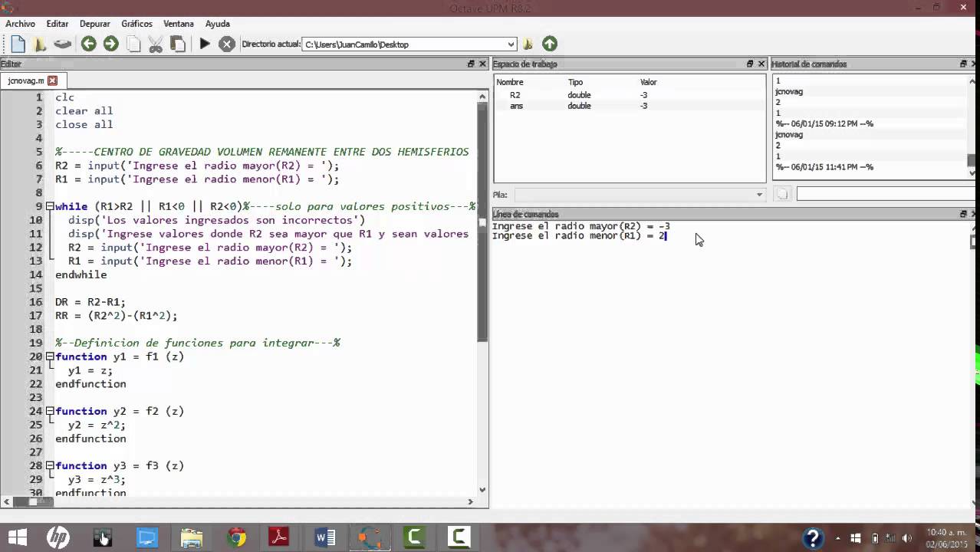Create a new file with the blank page icon

click(x=18, y=44)
